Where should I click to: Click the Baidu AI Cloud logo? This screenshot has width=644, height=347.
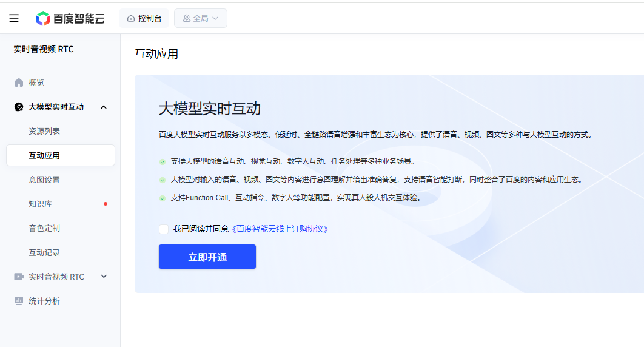click(70, 18)
